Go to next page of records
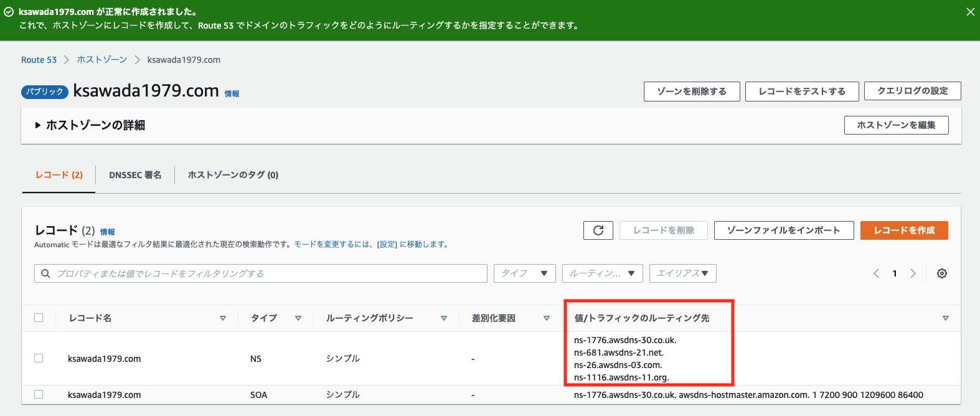Screen dimensions: 980x416 pyautogui.click(x=913, y=273)
